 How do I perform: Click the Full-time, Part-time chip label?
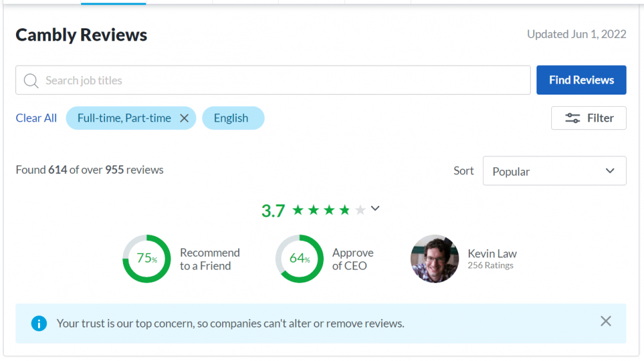124,118
